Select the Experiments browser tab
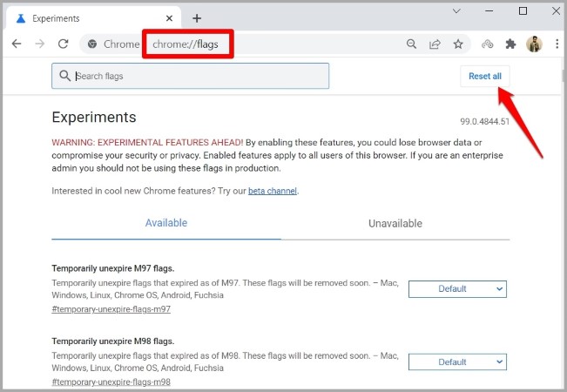 (x=93, y=18)
